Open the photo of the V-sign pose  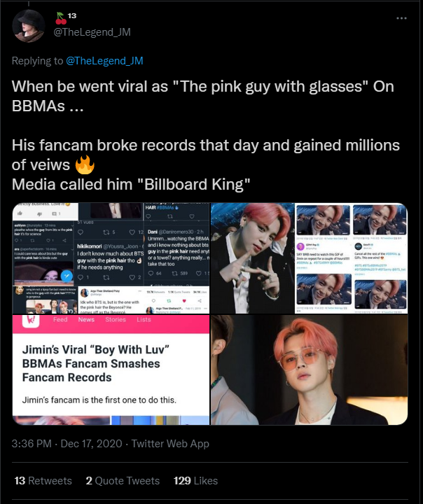(x=252, y=258)
